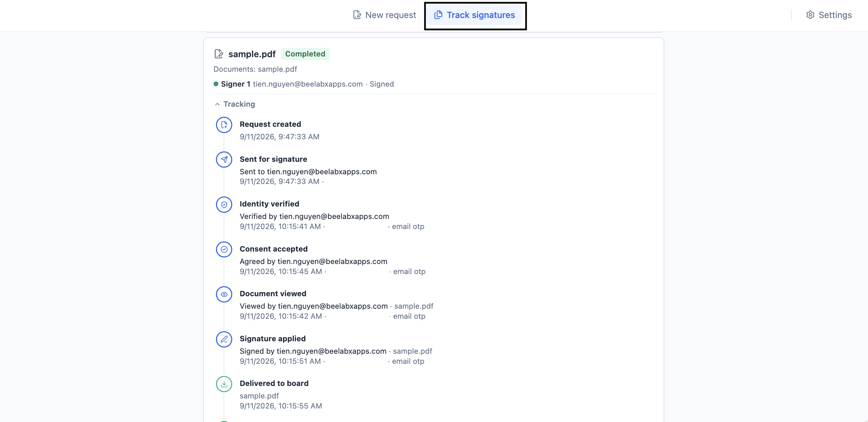868x422 pixels.
Task: Click the Delivered to board download icon
Action: pyautogui.click(x=224, y=384)
